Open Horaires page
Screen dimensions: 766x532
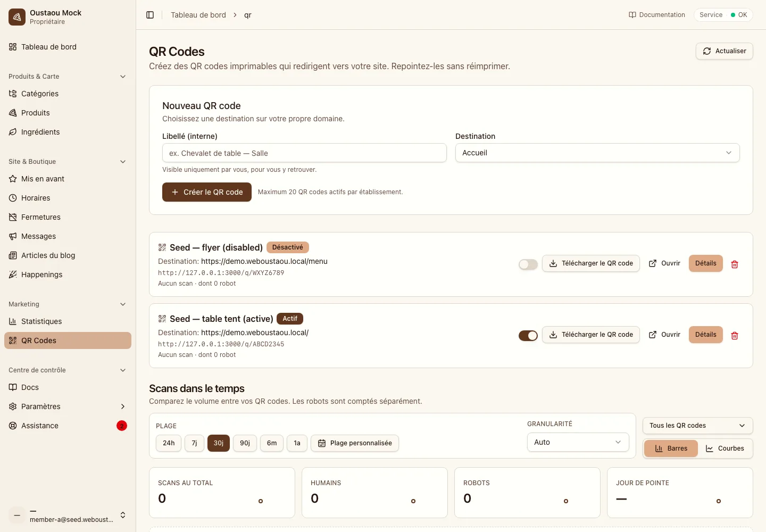[x=68, y=198]
